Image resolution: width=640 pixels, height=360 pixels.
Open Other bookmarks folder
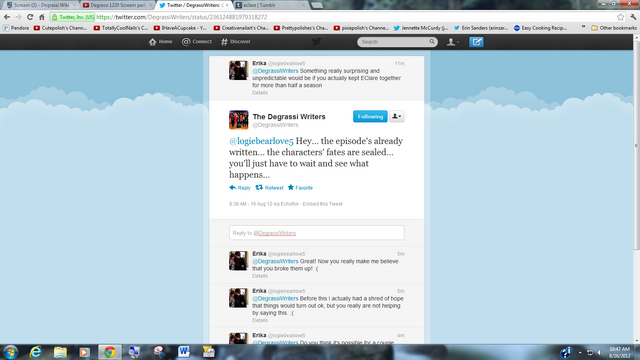pos(613,28)
